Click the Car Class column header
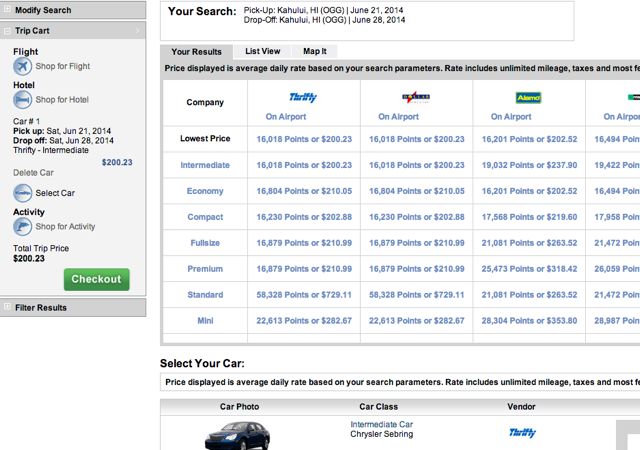 [378, 407]
